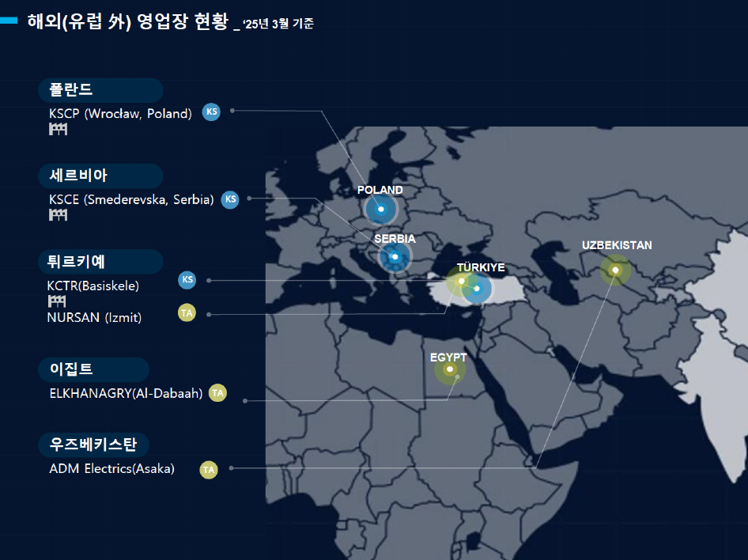The image size is (748, 560).
Task: Click the factory icon under KSCP Poland
Action: point(59,129)
